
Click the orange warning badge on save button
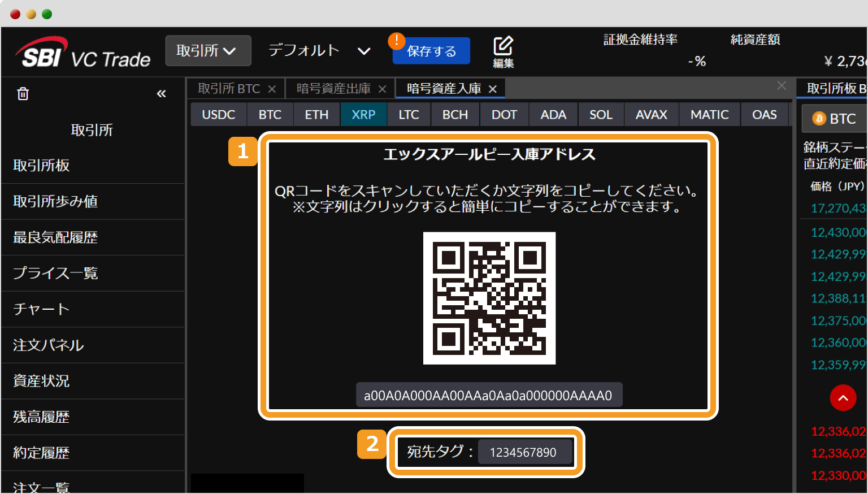397,41
